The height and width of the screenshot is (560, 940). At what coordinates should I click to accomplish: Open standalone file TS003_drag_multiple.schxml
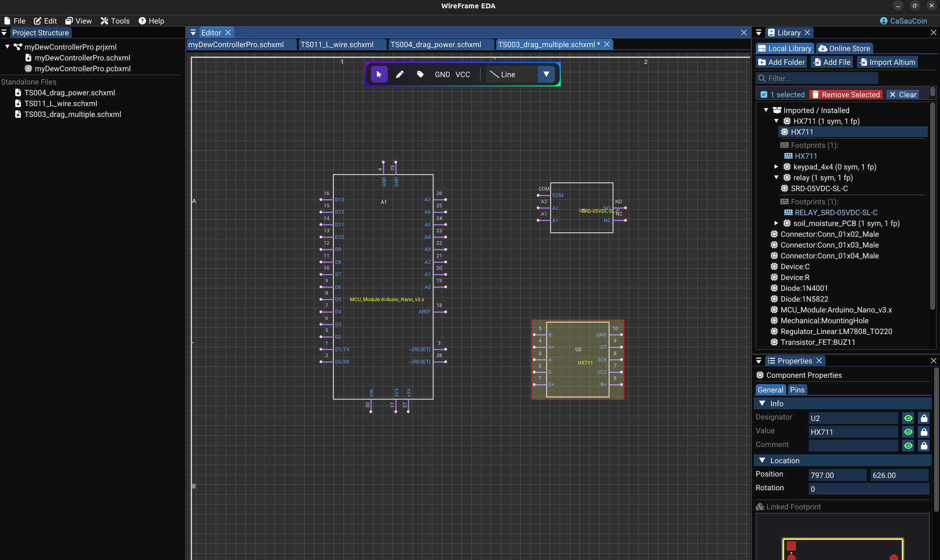click(x=72, y=114)
